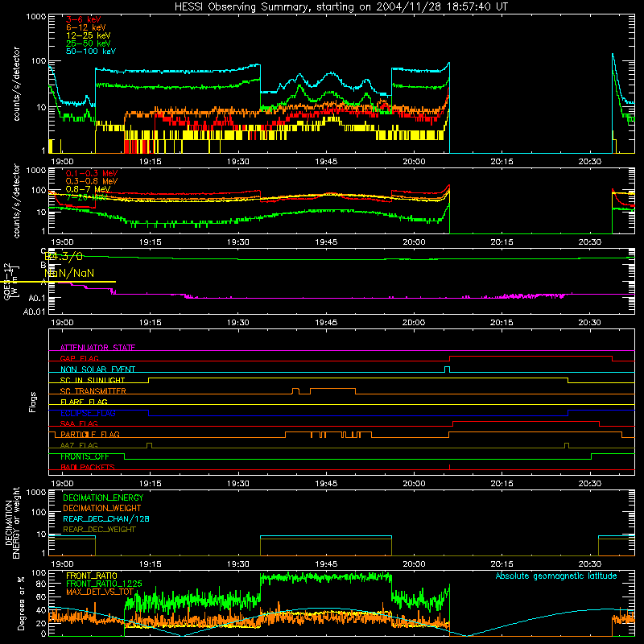
Task: Select the green FRONT_RATIO_1225 legend label
Action: tap(104, 584)
